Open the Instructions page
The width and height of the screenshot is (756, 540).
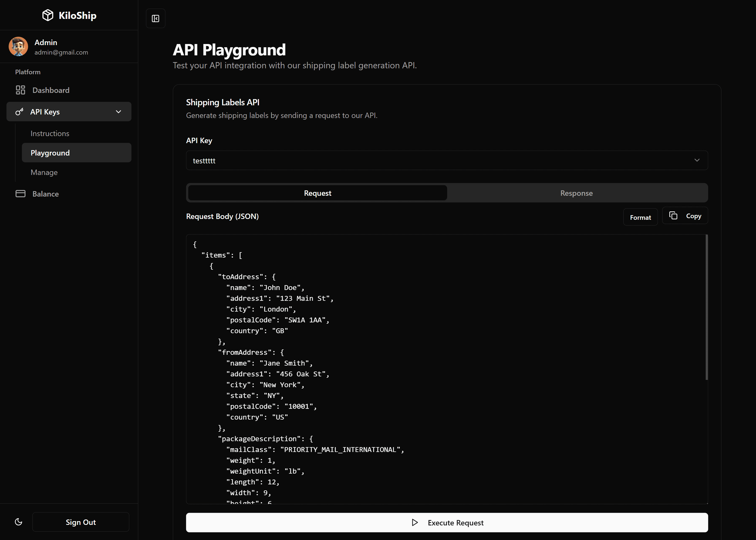(x=50, y=133)
